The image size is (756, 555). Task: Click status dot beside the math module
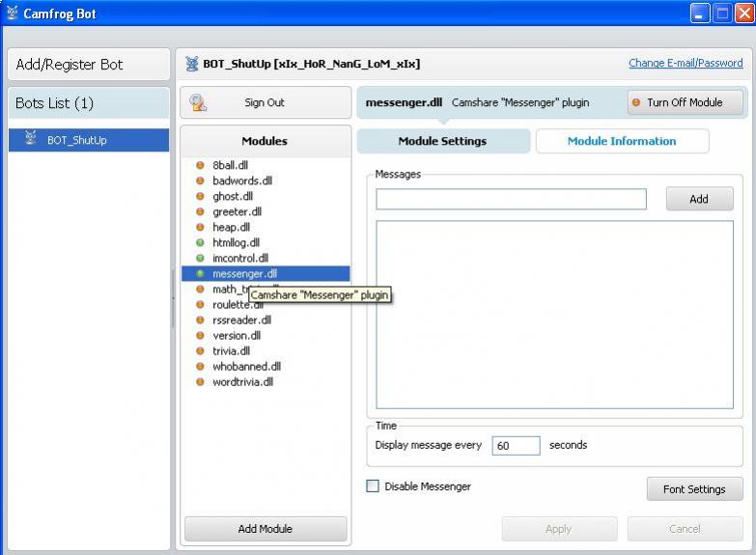point(200,290)
